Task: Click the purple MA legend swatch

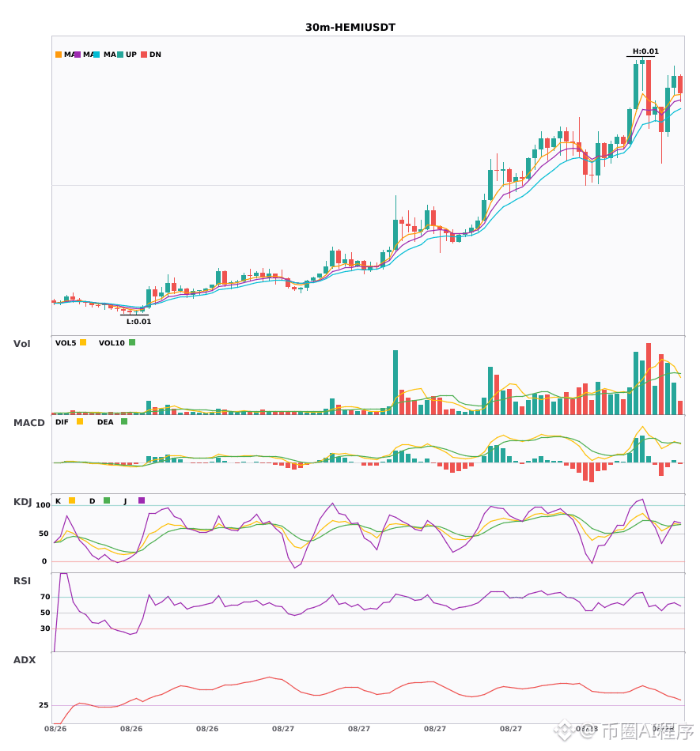Action: [78, 55]
